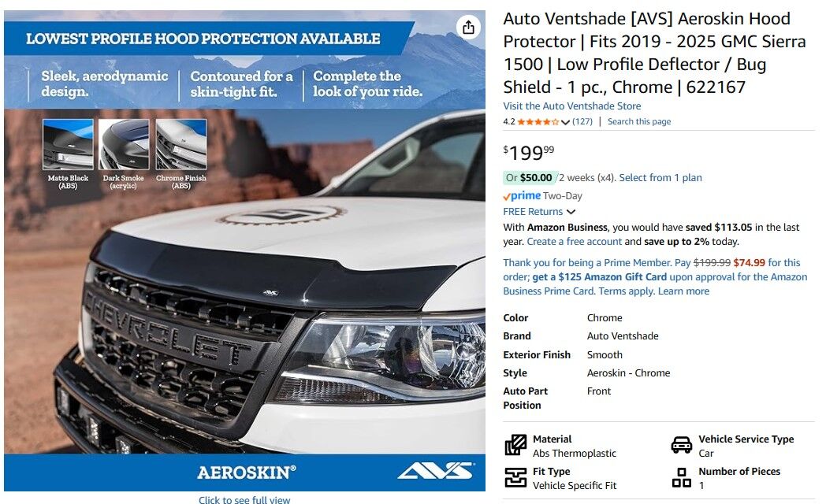Click the Dark Smoke (acrylic) thumbnail
This screenshot has height=504, width=826.
tap(124, 144)
